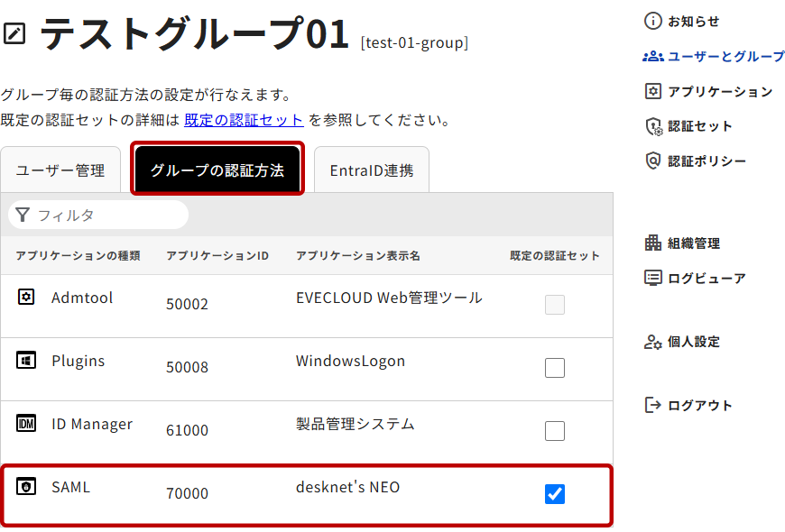Click the Admtool application icon in table
The height and width of the screenshot is (532, 785).
[x=26, y=297]
